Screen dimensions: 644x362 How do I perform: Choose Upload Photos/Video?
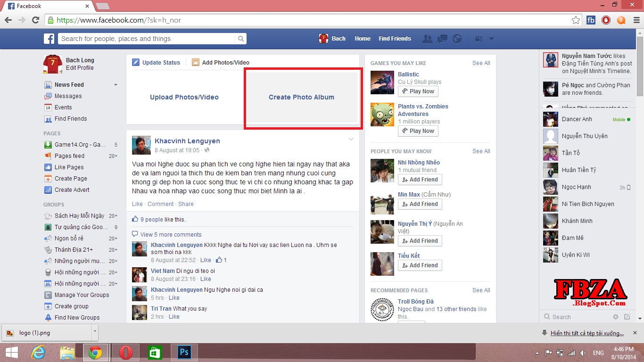coord(184,97)
